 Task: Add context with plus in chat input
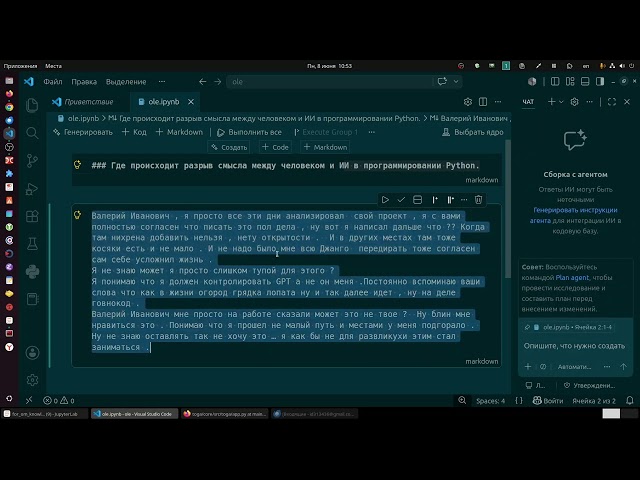coord(528,367)
